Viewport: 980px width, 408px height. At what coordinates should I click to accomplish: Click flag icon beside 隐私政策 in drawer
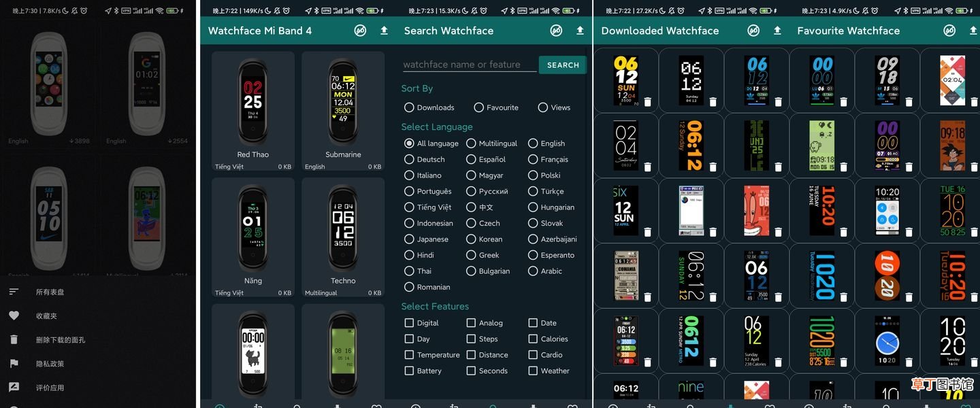(14, 363)
